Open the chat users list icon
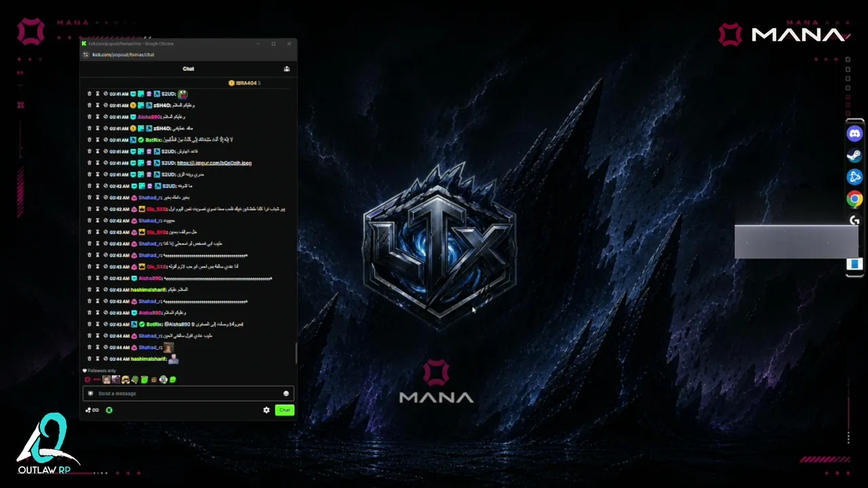The width and height of the screenshot is (868, 488). tap(287, 68)
